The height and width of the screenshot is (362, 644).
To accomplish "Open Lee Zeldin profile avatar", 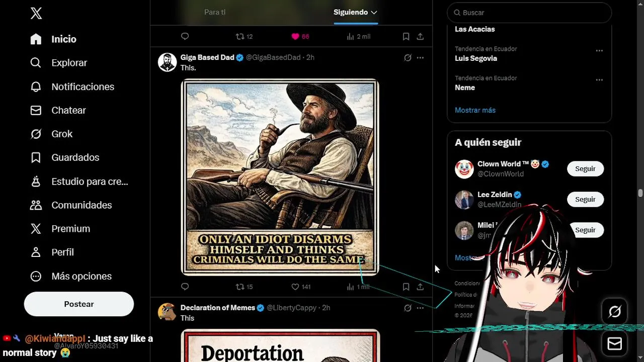I will (x=464, y=200).
